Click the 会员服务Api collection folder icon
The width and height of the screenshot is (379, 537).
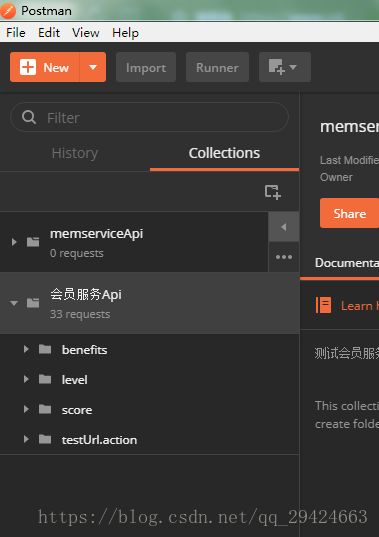33,303
